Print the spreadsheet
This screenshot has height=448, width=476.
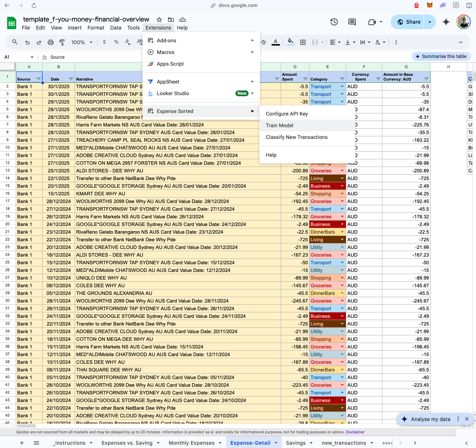click(51, 42)
